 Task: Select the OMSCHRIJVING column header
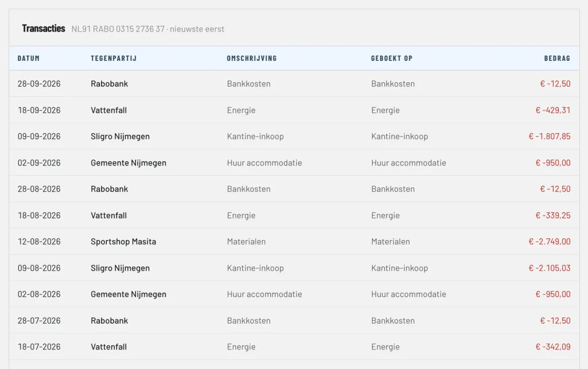(x=252, y=58)
